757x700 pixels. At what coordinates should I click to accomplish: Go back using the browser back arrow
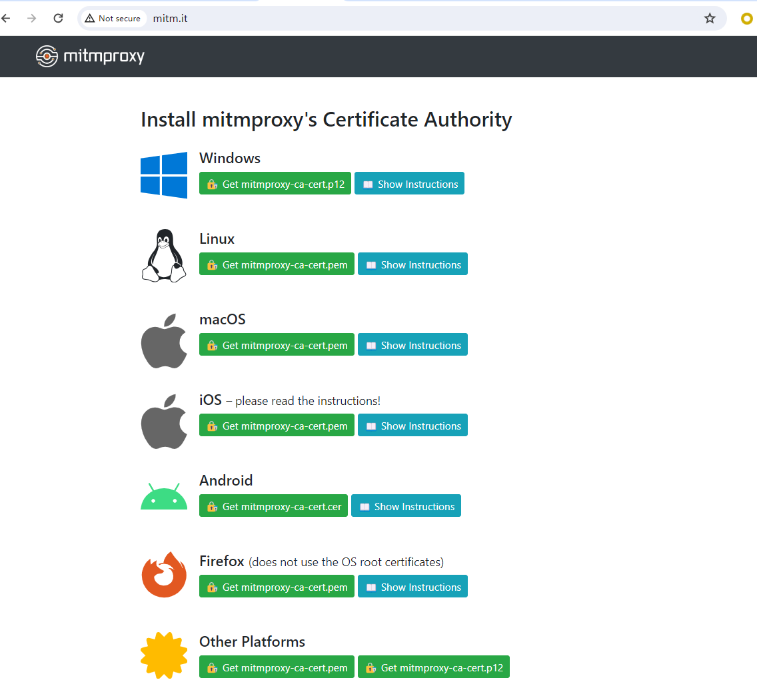(x=7, y=19)
